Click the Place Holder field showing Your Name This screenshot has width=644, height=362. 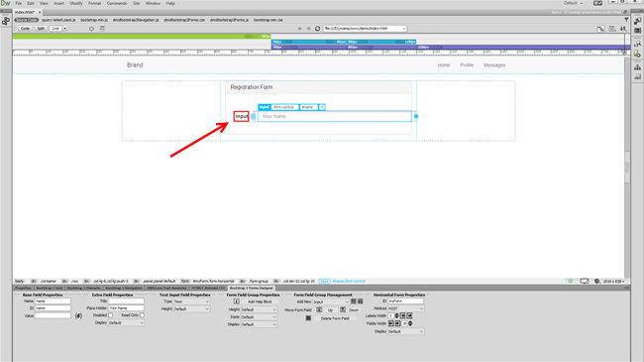point(126,308)
